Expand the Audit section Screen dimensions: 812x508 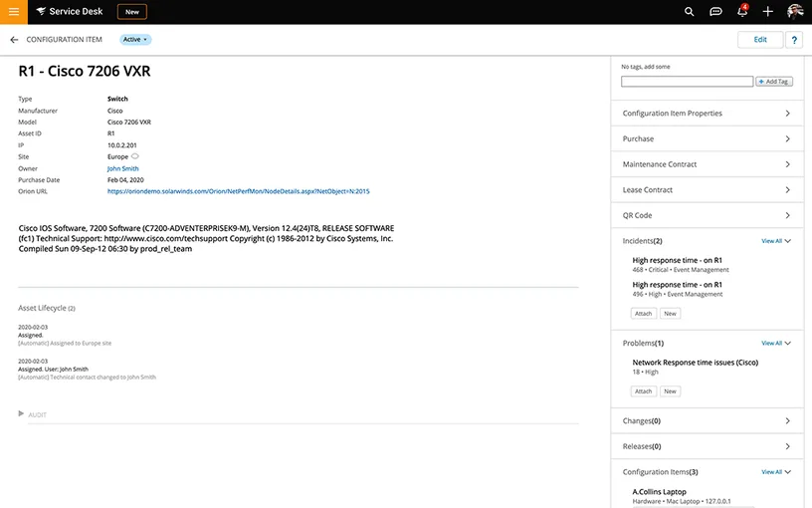click(x=32, y=414)
